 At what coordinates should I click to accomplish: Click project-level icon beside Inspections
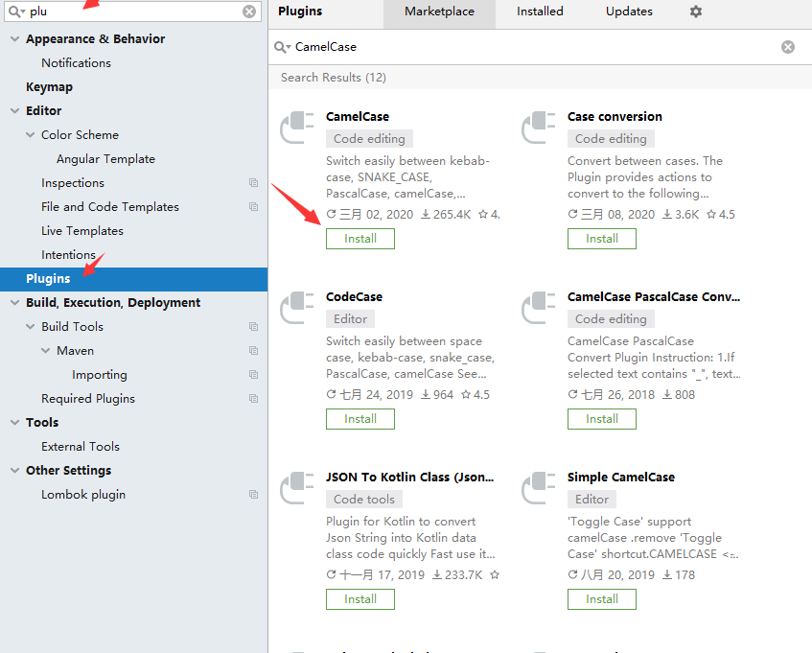[x=253, y=183]
